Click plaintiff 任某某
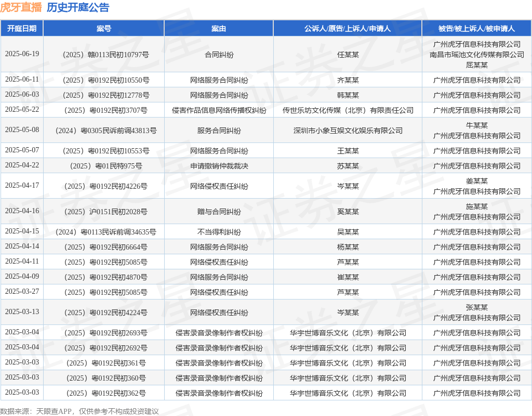Screen dimensions: 532x416 pos(348,55)
